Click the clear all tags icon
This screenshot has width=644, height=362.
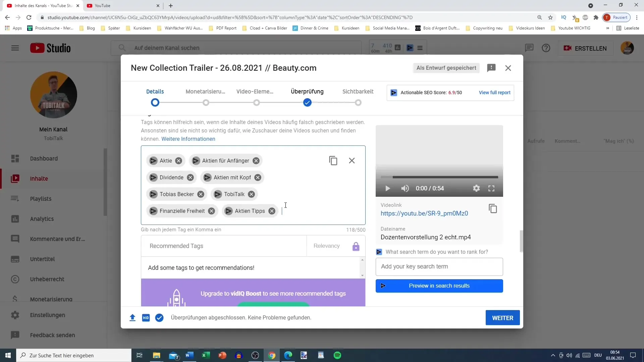click(351, 161)
